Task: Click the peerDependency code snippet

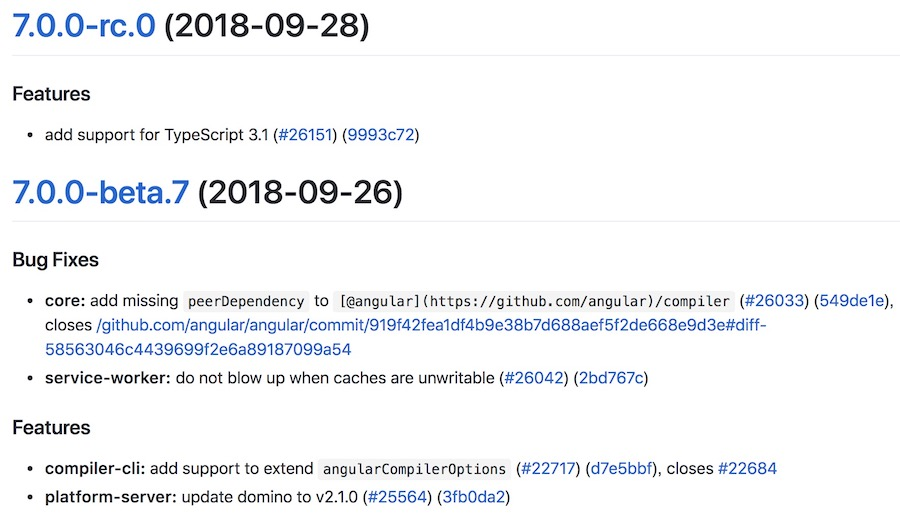Action: [x=246, y=301]
